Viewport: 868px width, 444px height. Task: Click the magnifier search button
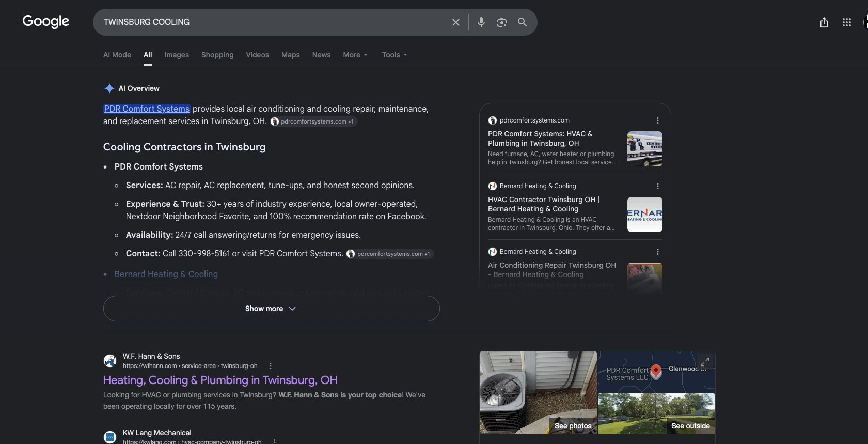click(523, 22)
